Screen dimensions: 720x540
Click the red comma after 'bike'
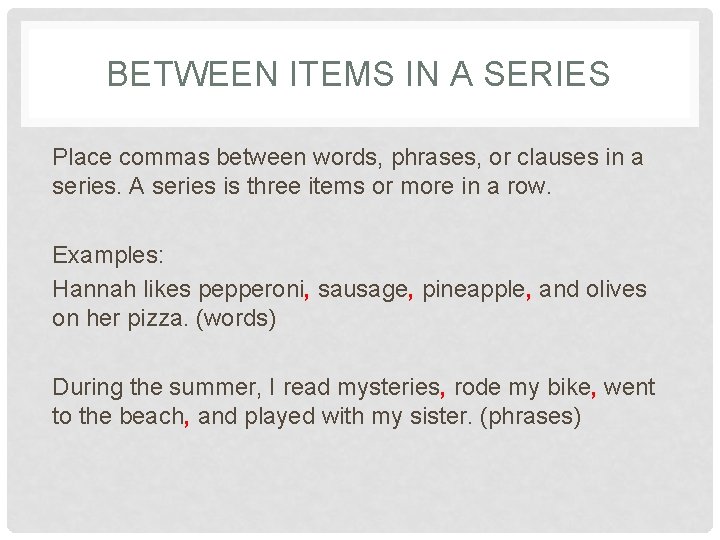(594, 394)
